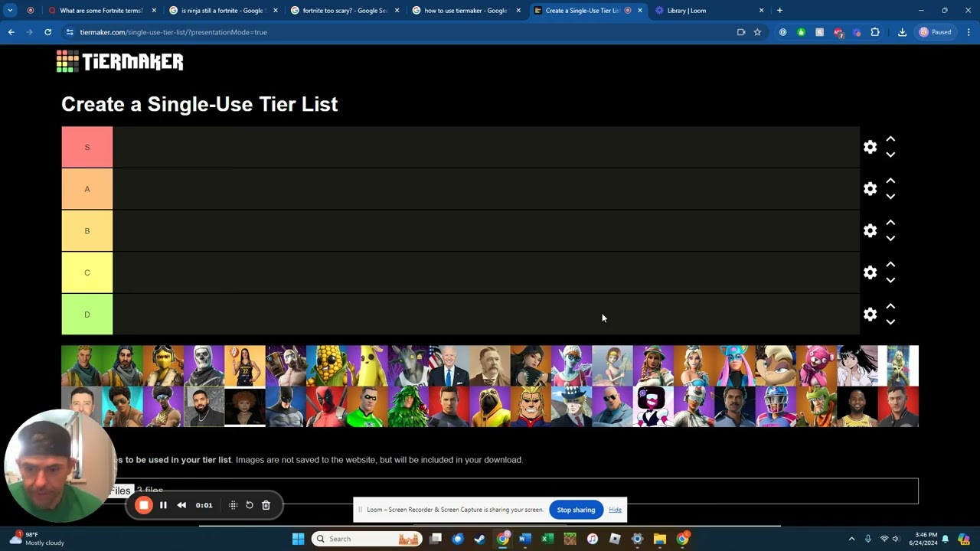The width and height of the screenshot is (980, 551).
Task: Click the red S tier label
Action: tap(87, 147)
